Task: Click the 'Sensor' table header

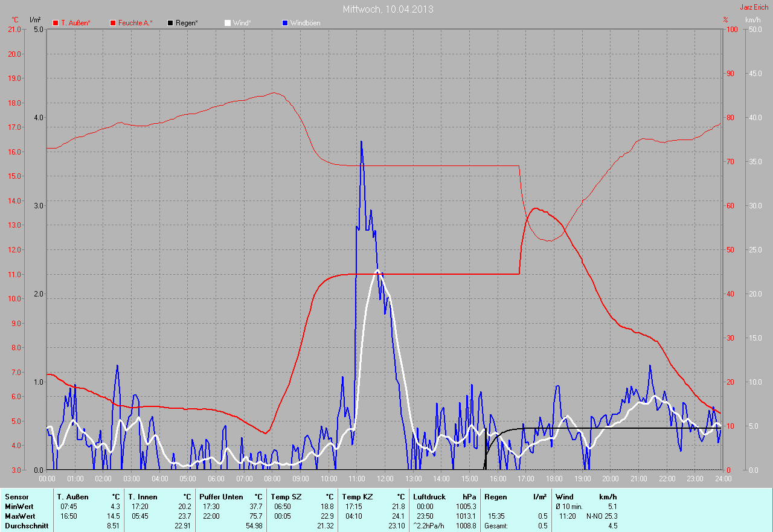Action: click(x=17, y=497)
